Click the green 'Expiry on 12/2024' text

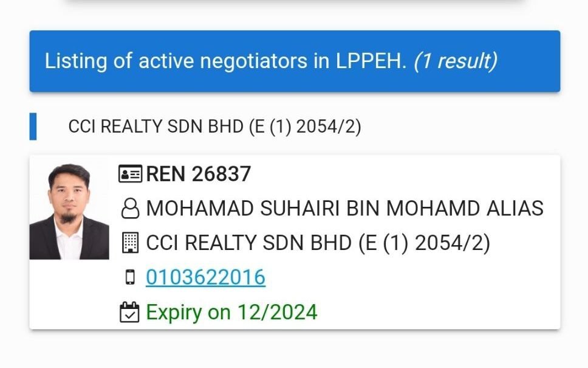click(x=231, y=312)
